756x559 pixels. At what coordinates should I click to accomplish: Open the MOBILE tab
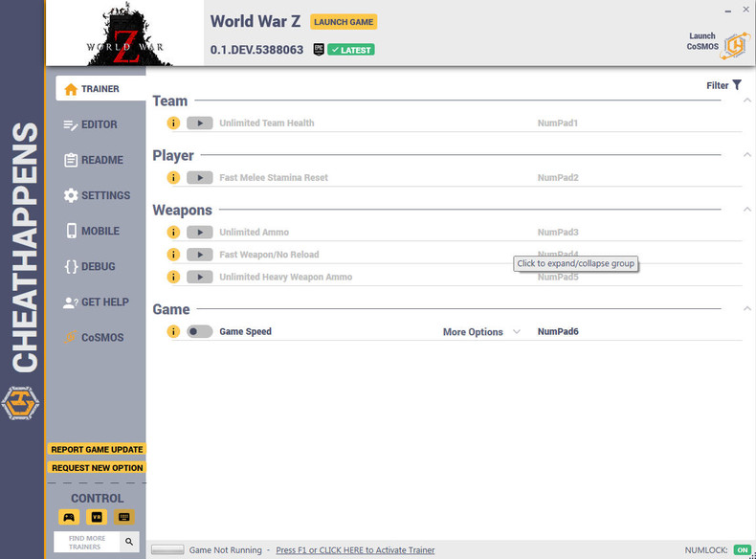point(92,231)
